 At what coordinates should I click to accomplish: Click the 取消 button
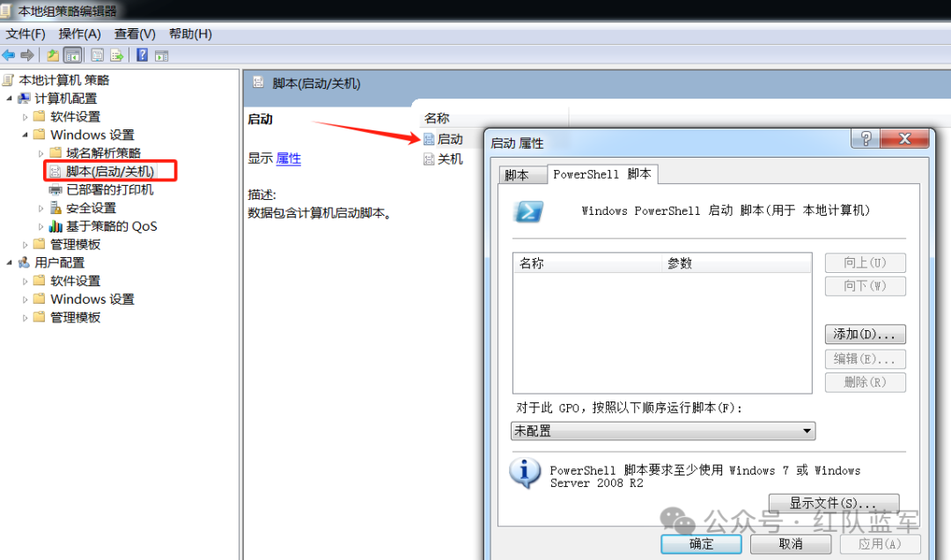[790, 543]
